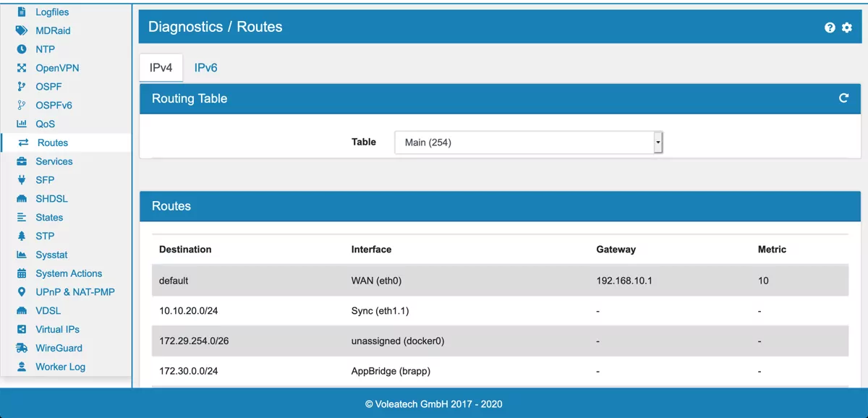This screenshot has height=418, width=868.
Task: Select the IPv4 tab
Action: 161,67
